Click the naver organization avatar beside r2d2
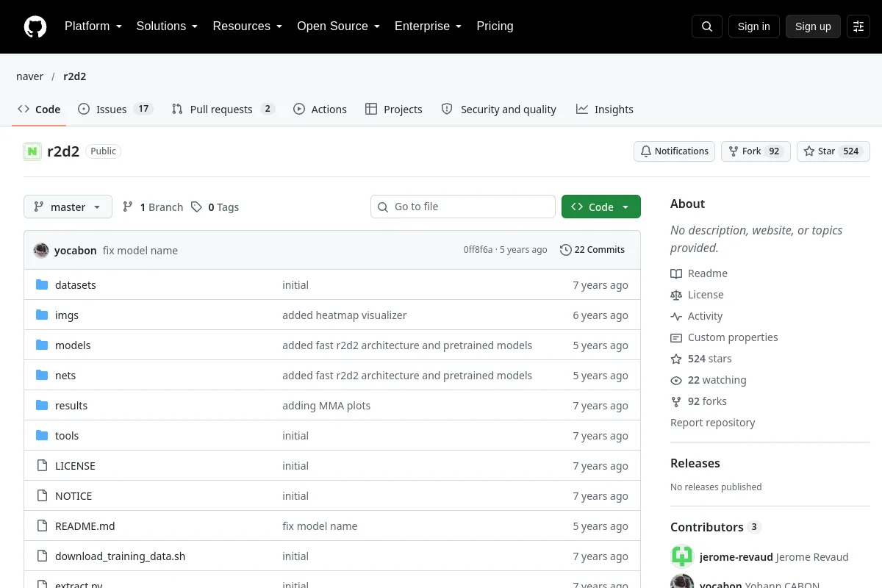Image resolution: width=882 pixels, height=588 pixels. click(x=32, y=151)
